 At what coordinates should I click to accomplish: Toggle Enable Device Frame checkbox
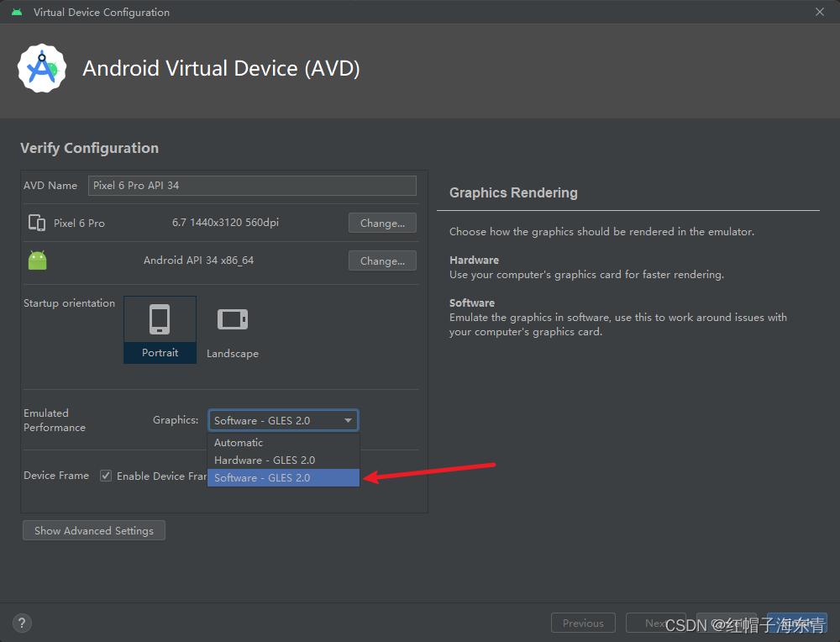click(x=106, y=476)
